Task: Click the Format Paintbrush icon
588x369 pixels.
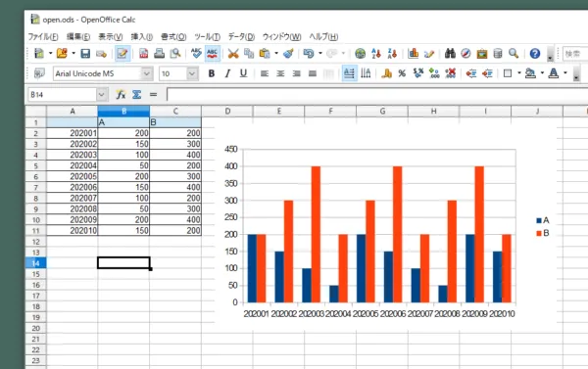Action: pyautogui.click(x=288, y=54)
